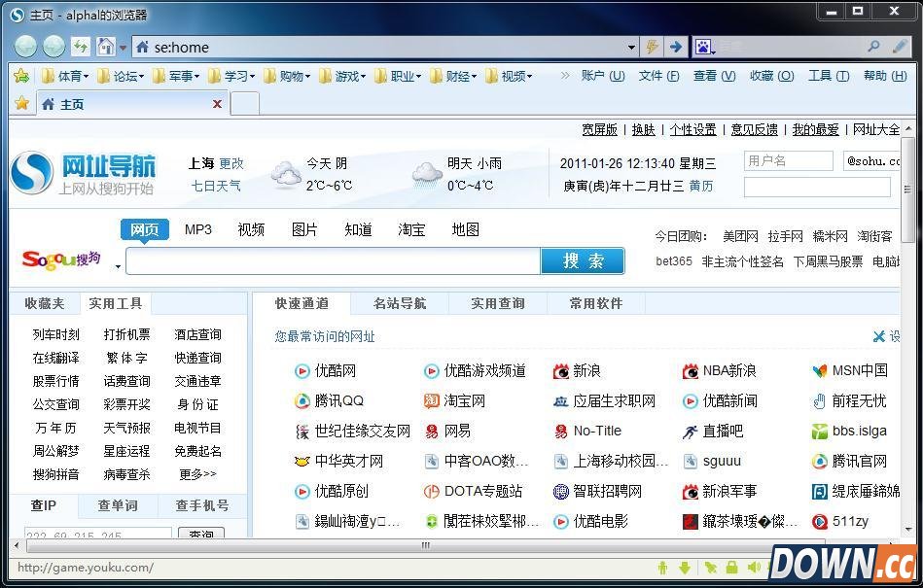Run search with the magnifier icon
923x588 pixels.
pyautogui.click(x=873, y=46)
